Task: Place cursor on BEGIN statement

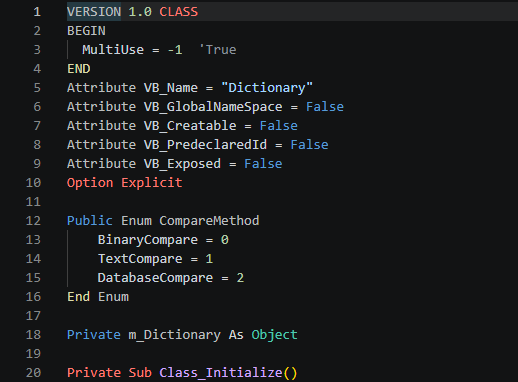Action: coord(86,31)
